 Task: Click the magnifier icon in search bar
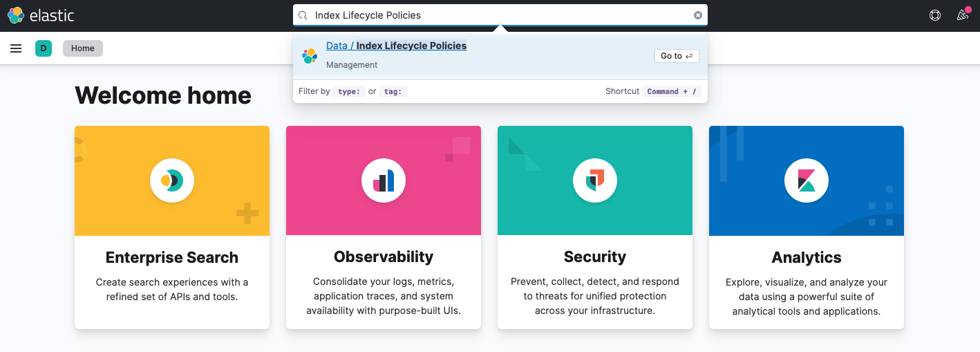[x=303, y=15]
